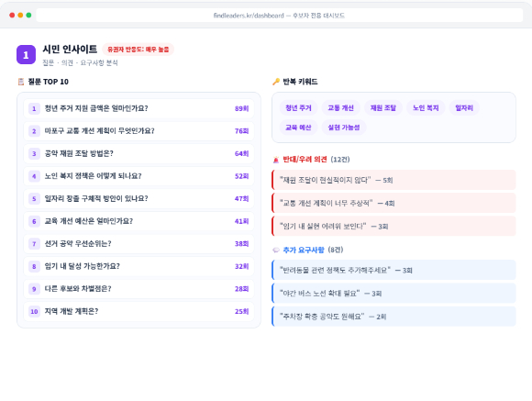Open question 공약 재원 조달 방법은?

coord(139,153)
